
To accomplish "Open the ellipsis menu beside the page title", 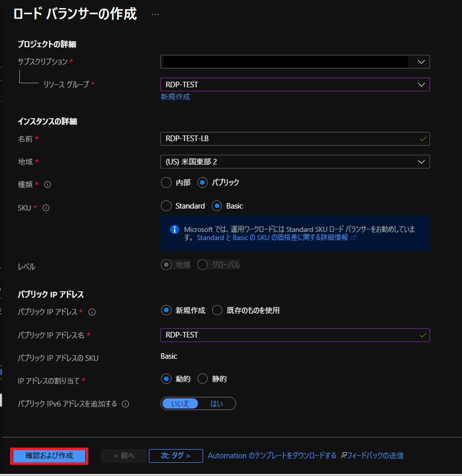I will point(155,14).
